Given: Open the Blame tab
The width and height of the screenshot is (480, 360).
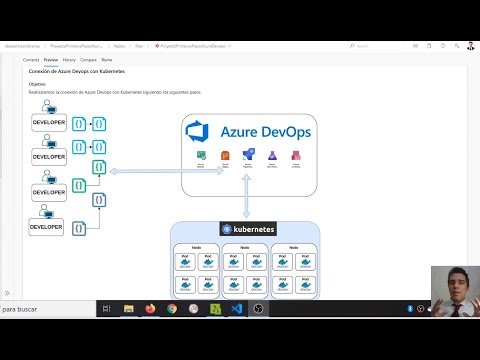Looking at the screenshot, I should click(107, 60).
